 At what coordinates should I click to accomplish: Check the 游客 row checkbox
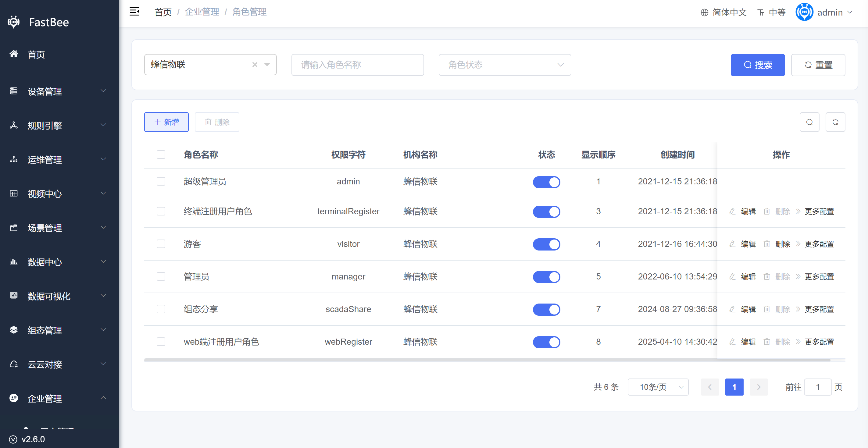click(x=161, y=244)
